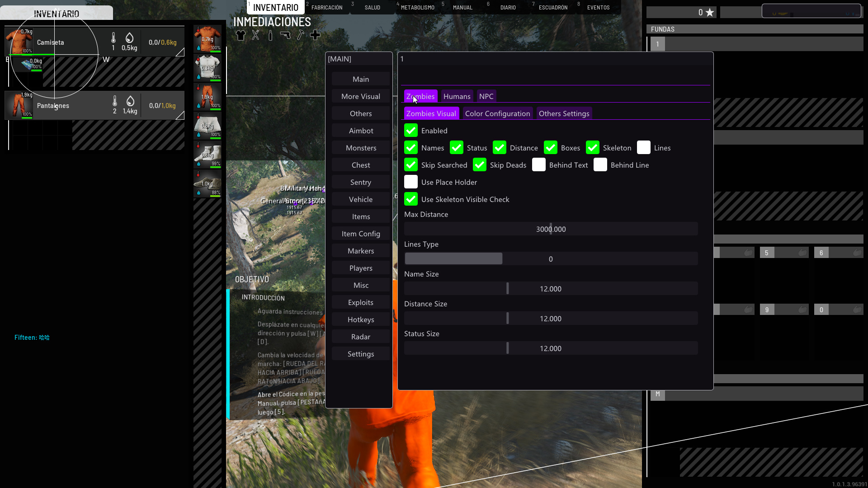Select the pistol weapons filter icon

tap(285, 35)
